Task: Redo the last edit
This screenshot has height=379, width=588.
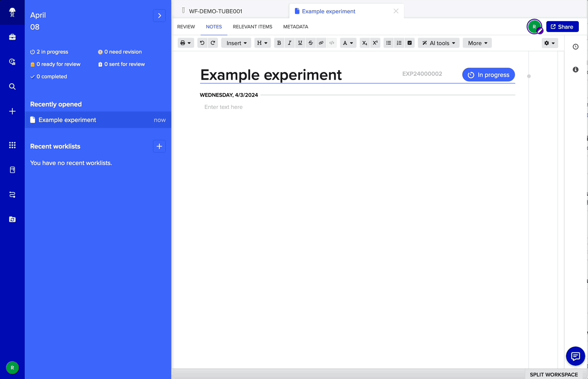Action: (213, 43)
